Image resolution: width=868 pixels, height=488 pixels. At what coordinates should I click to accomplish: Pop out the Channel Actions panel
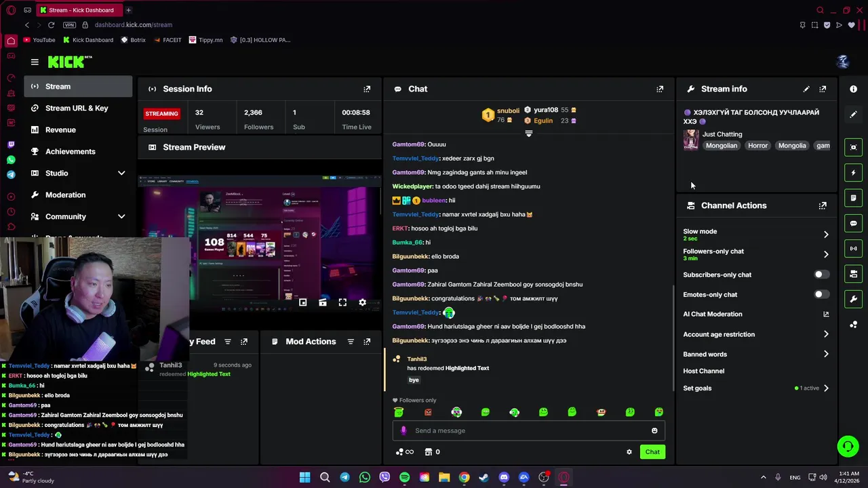(x=823, y=205)
